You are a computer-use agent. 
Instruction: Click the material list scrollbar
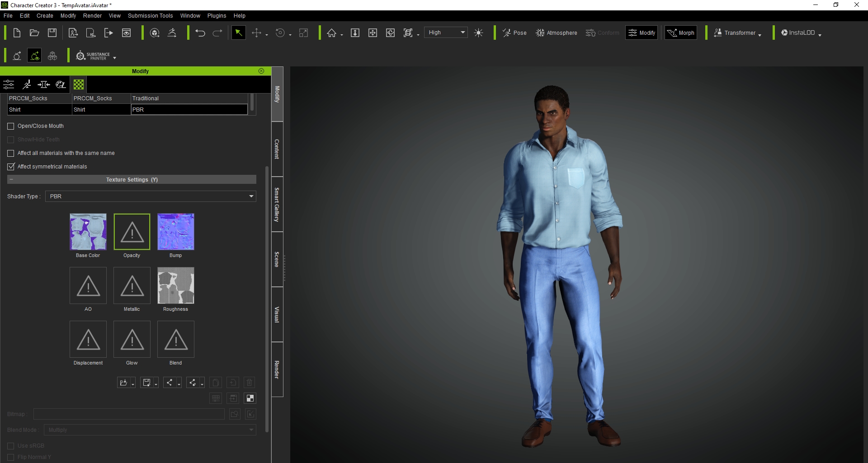pyautogui.click(x=252, y=103)
